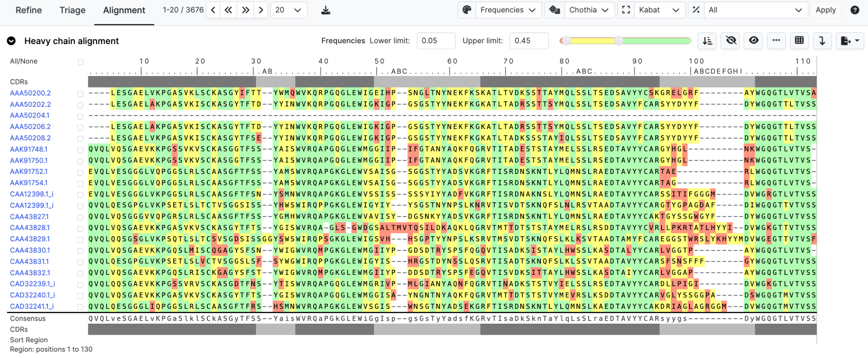868x358 pixels.
Task: Jump back with double-left chevron
Action: coord(228,10)
